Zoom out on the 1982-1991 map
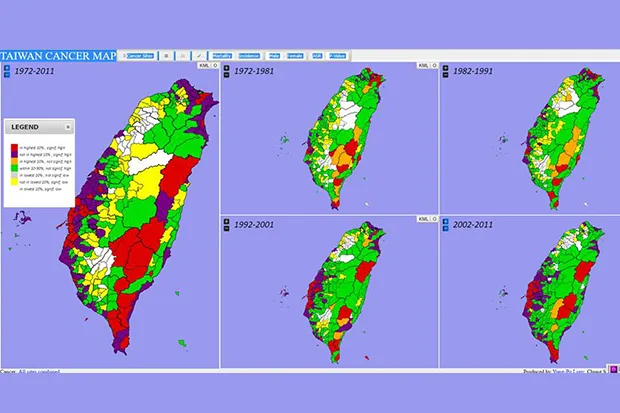 pyautogui.click(x=446, y=74)
